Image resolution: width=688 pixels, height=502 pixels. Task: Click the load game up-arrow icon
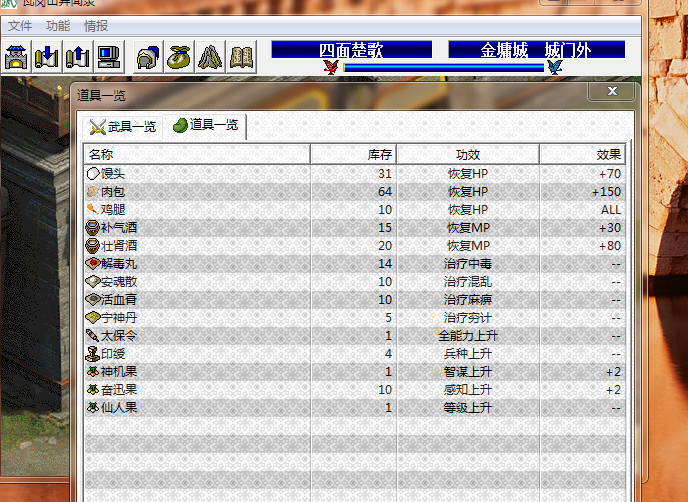coord(77,57)
